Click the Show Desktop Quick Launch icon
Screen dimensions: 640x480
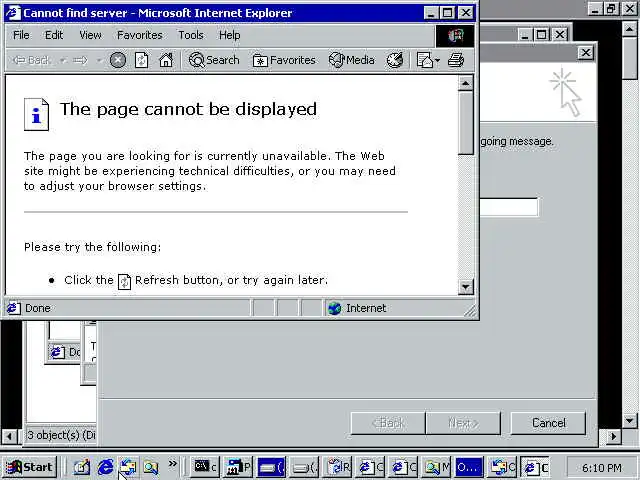pyautogui.click(x=81, y=467)
